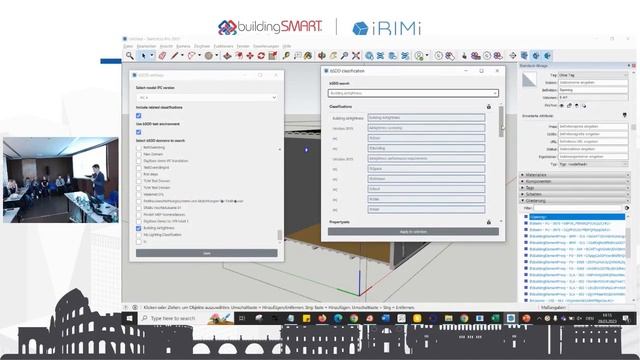
Task: Activate the Line pencil tool
Action: point(175,56)
